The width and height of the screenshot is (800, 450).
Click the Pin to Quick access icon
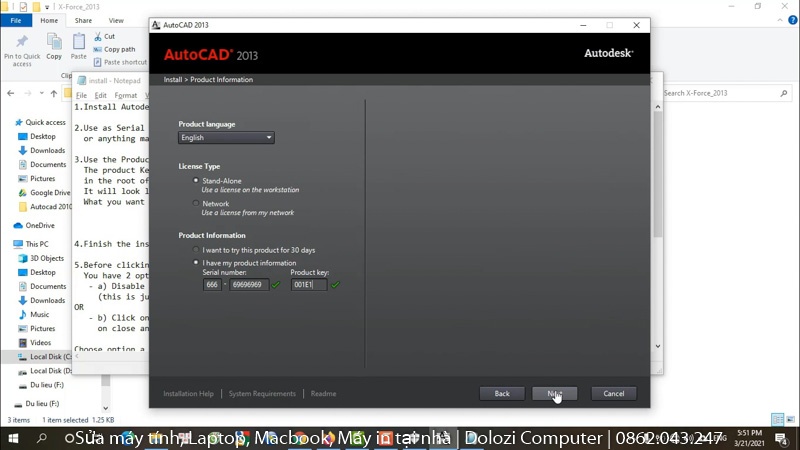[x=22, y=42]
